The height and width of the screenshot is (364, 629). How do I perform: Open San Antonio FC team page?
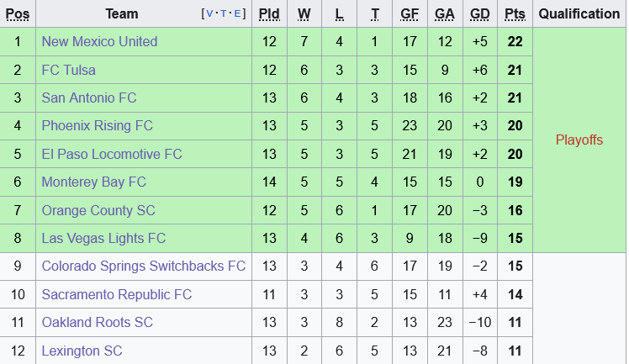(89, 98)
